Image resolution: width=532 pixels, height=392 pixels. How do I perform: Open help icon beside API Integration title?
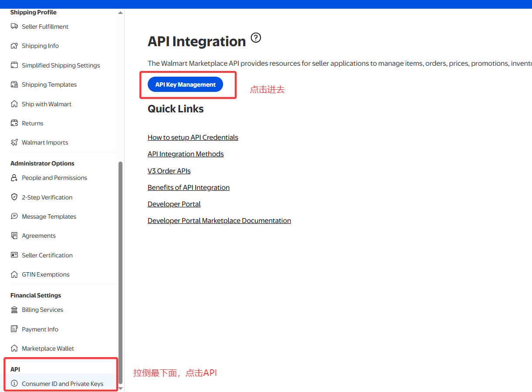pyautogui.click(x=256, y=37)
